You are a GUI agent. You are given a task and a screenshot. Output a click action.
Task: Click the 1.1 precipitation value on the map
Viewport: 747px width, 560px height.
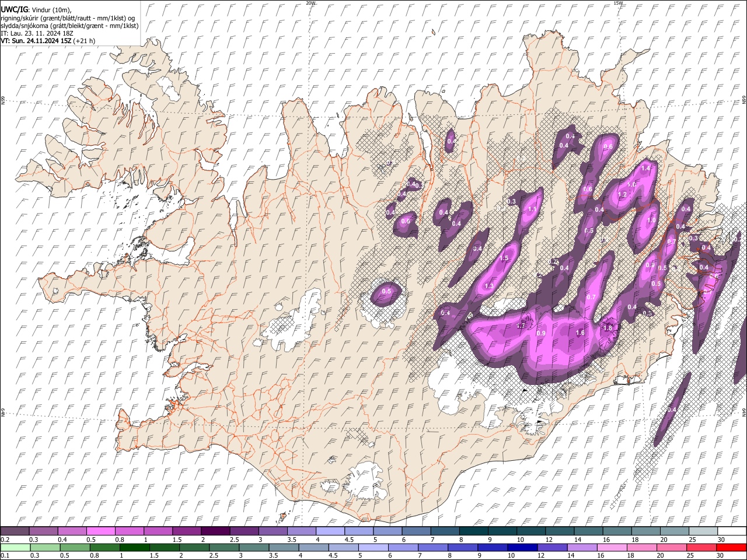click(x=532, y=209)
